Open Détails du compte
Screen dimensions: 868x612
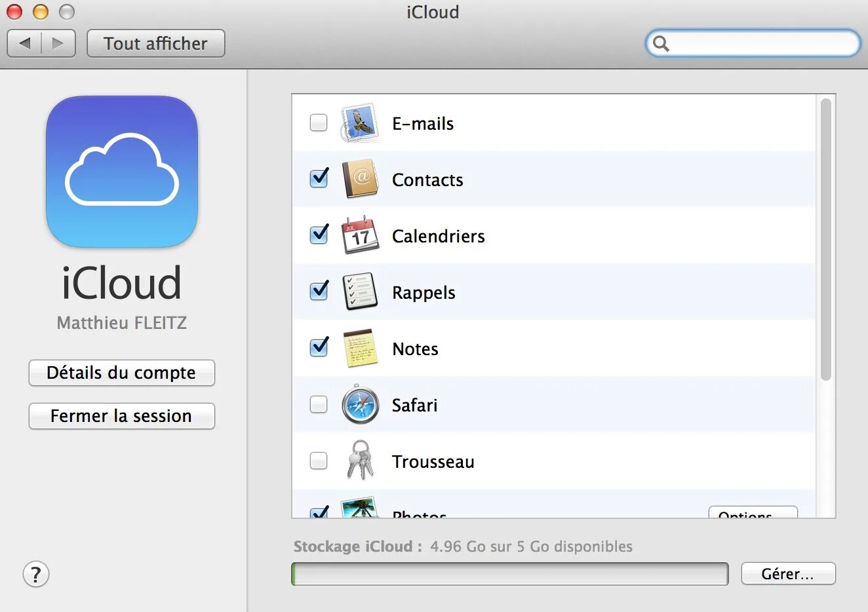pos(122,373)
